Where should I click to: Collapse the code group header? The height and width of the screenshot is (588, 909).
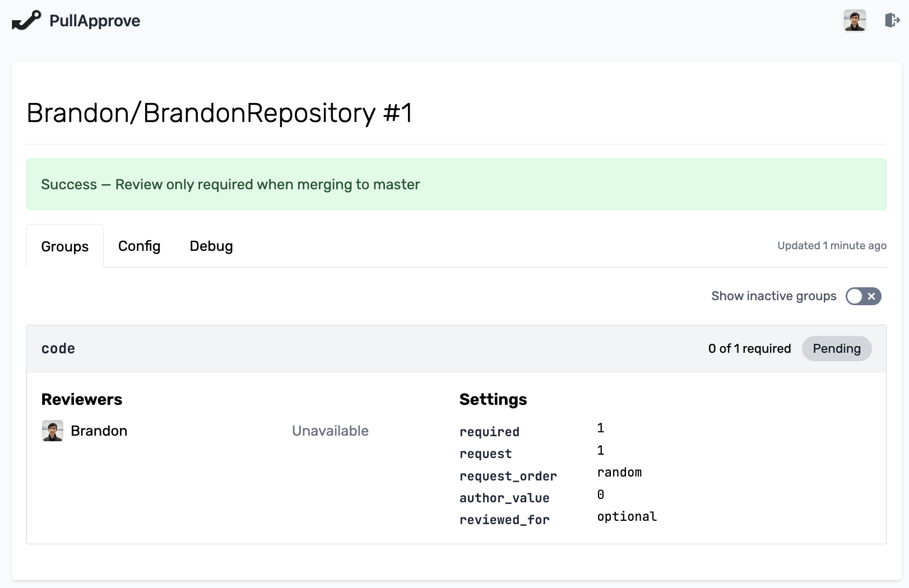coord(58,348)
